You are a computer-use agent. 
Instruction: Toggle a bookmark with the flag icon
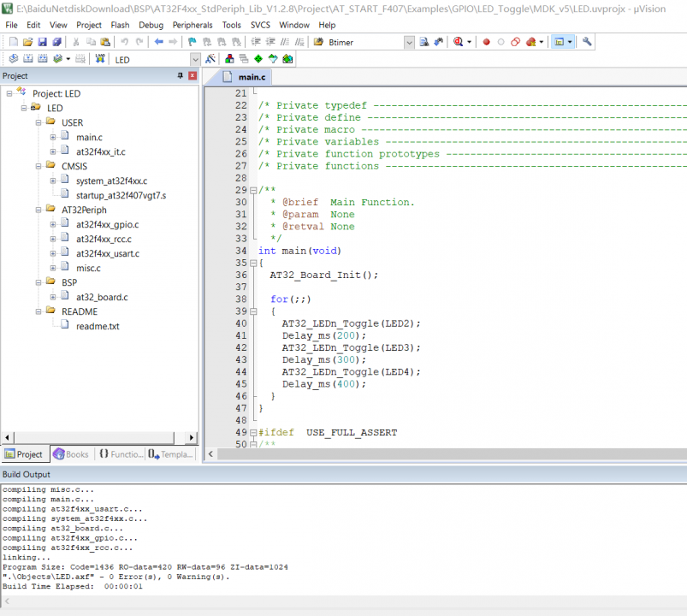[192, 42]
